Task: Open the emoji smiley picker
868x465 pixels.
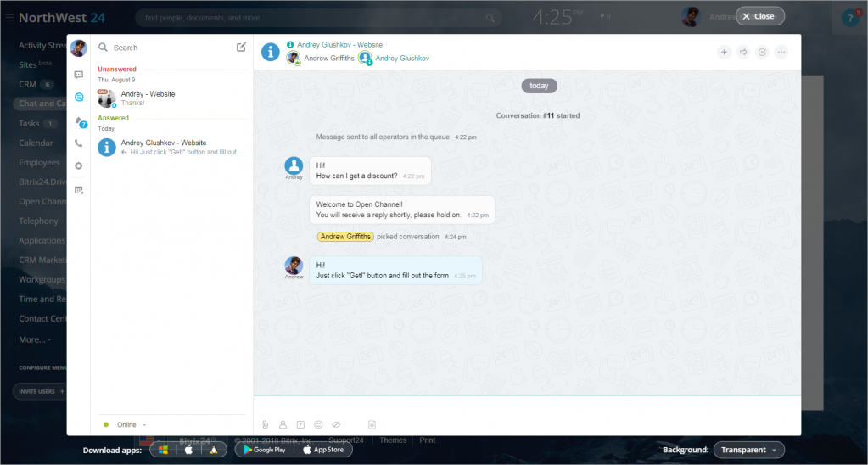Action: 318,424
